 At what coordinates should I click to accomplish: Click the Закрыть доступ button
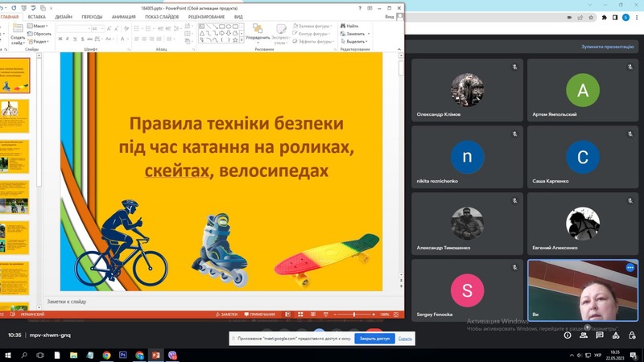pos(374,339)
